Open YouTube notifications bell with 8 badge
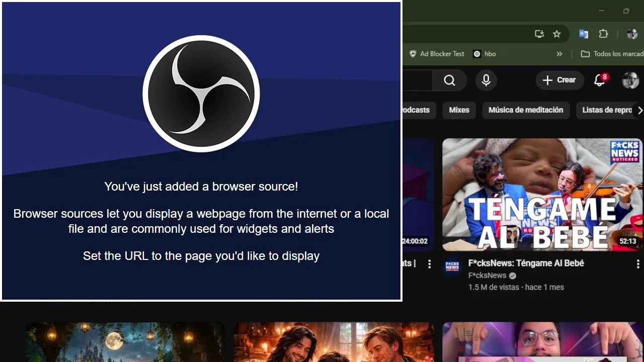Screen dimensions: 644x362 point(600,80)
